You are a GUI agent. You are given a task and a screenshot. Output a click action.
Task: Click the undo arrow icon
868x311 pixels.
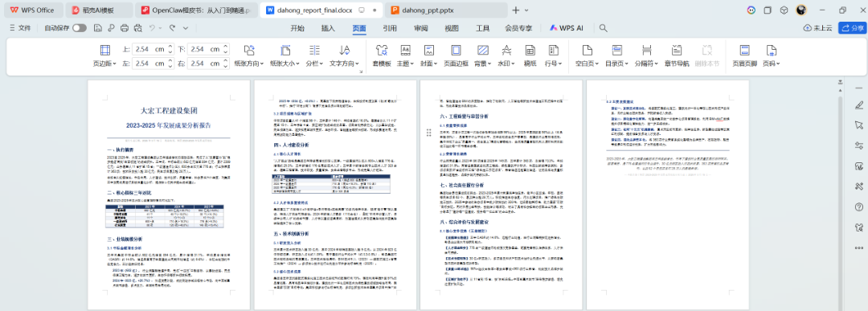pos(152,27)
